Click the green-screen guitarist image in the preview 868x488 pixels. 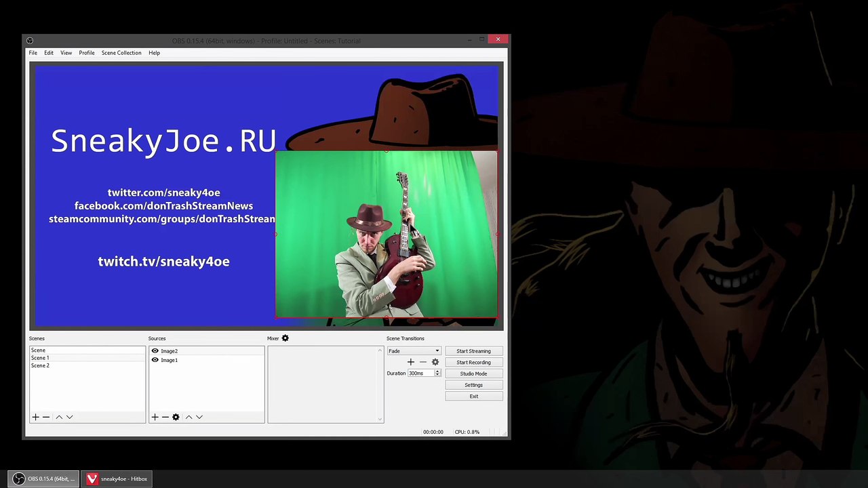(387, 235)
